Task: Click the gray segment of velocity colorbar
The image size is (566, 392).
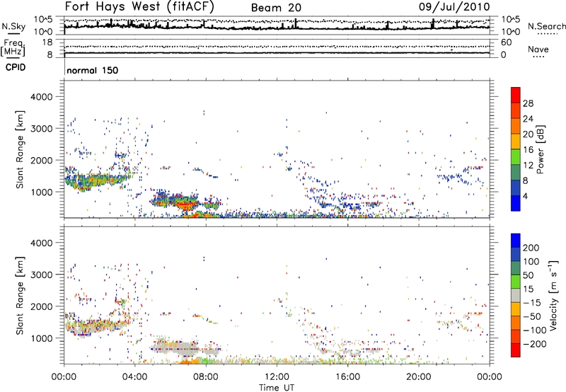Action: (516, 295)
